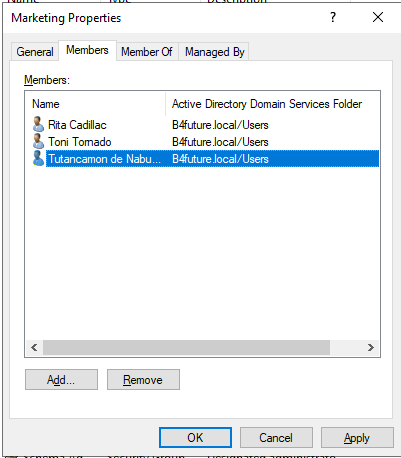
Task: Click B4future.local/Users folder for Tutancamon
Action: [220, 159]
